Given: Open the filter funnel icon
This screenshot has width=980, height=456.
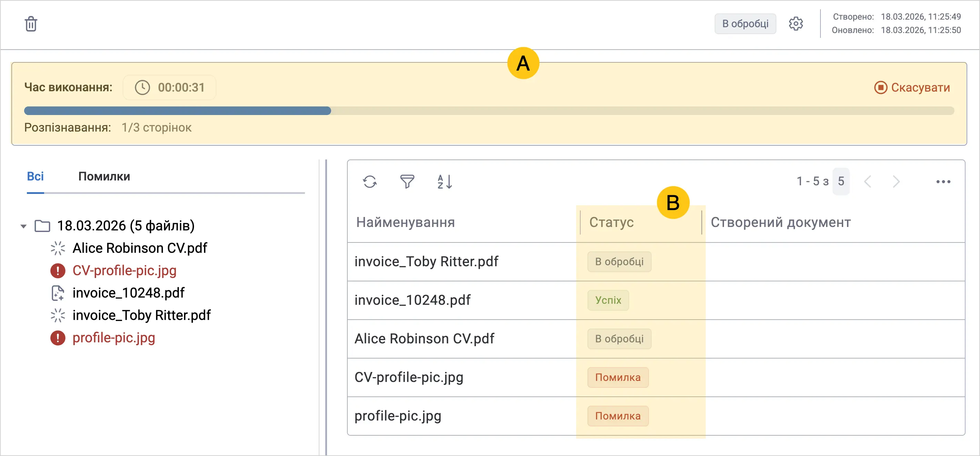Looking at the screenshot, I should (x=407, y=182).
